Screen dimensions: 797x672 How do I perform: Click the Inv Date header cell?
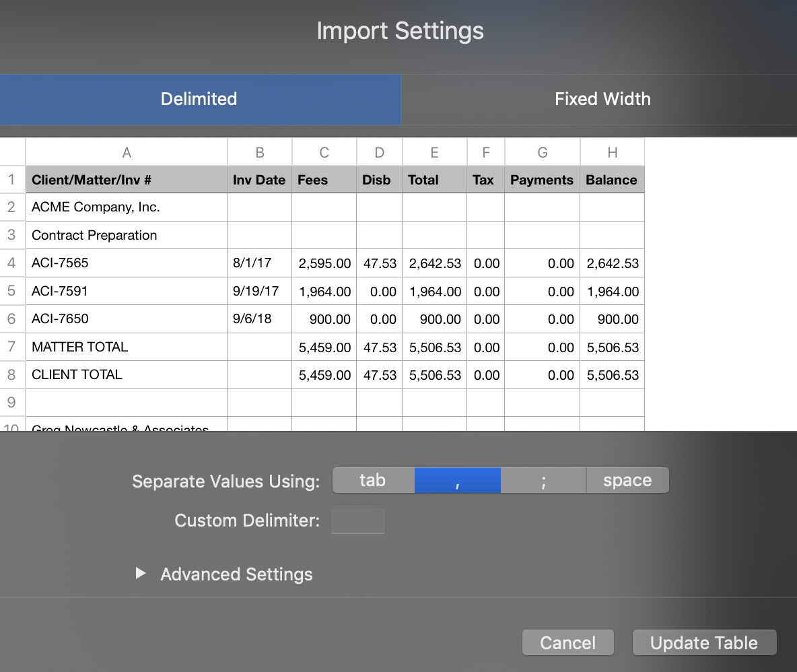[259, 180]
